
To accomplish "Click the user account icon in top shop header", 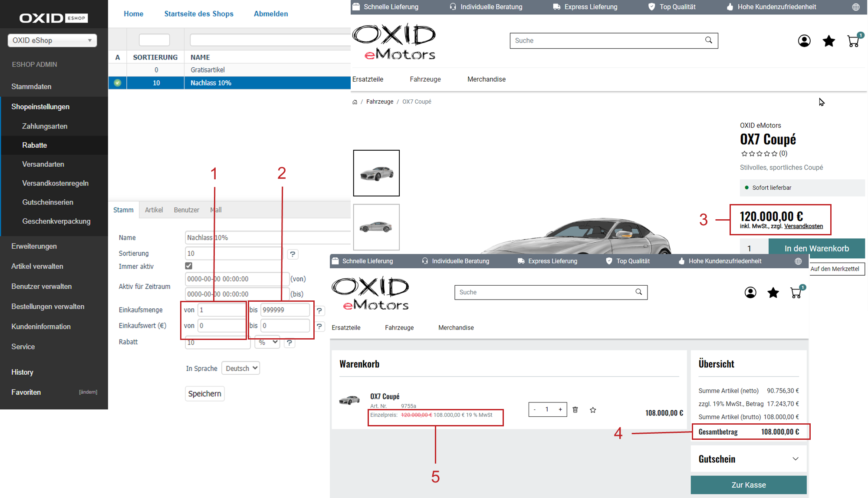I will [804, 41].
